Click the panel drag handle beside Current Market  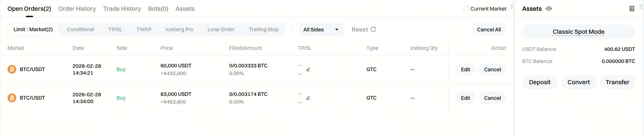pyautogui.click(x=512, y=7)
